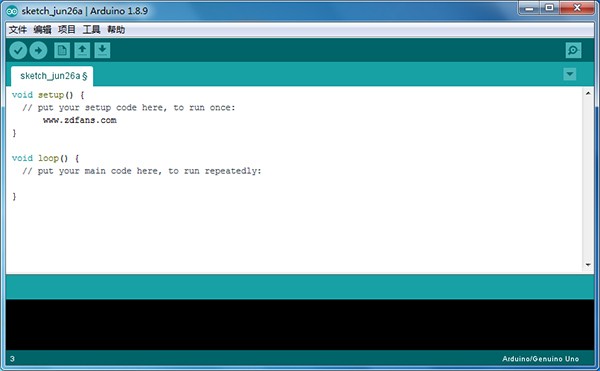Open the 工具 menu
The height and width of the screenshot is (371, 600).
point(91,29)
